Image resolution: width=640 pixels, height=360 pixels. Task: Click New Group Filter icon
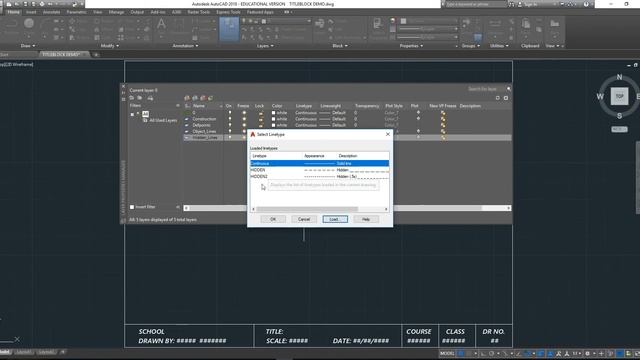[x=140, y=98]
